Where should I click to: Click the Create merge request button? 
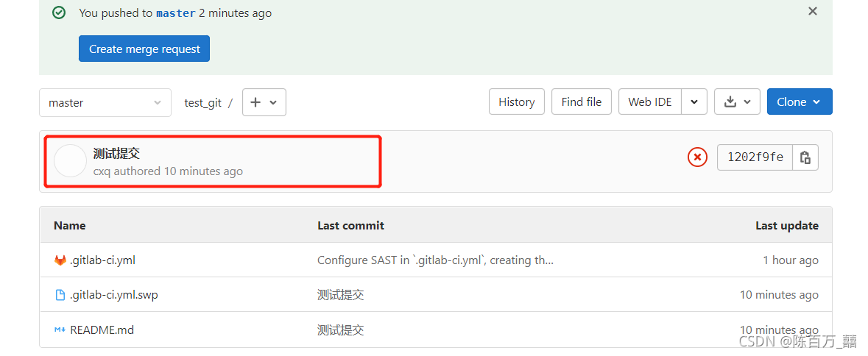click(144, 49)
